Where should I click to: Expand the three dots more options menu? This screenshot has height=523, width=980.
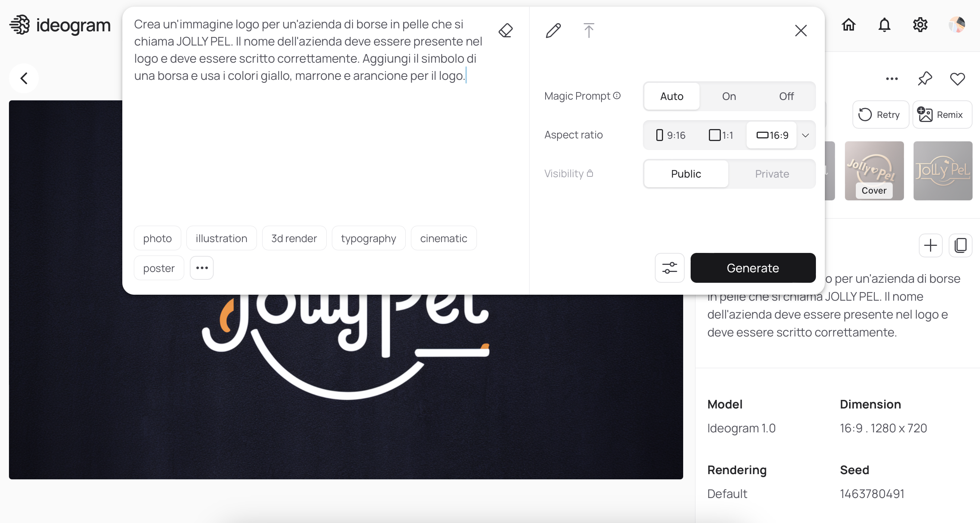click(x=202, y=268)
